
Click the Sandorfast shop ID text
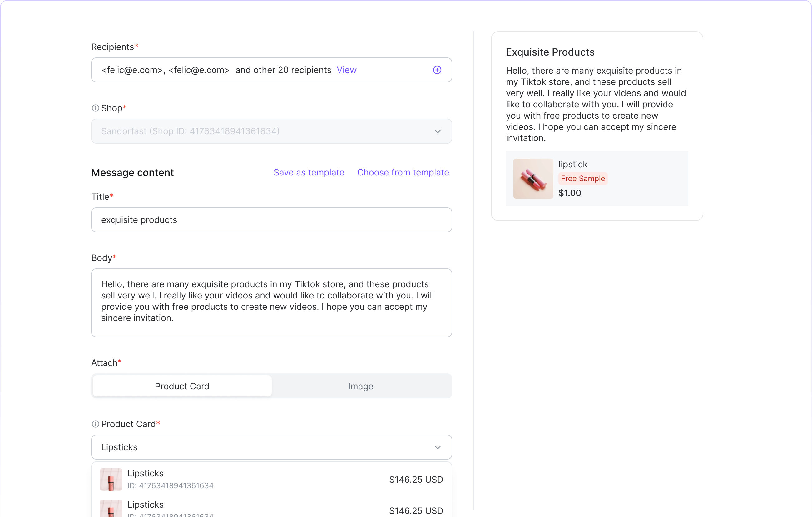190,131
